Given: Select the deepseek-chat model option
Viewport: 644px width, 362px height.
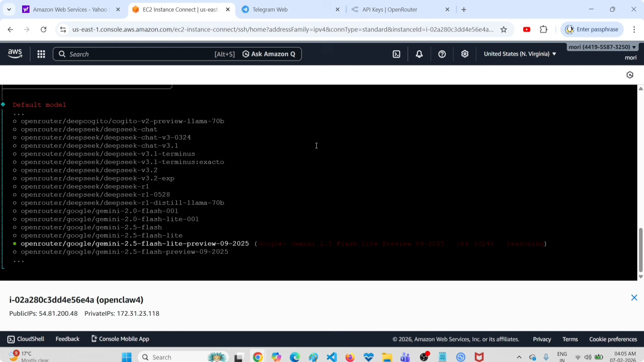Looking at the screenshot, I should click(x=15, y=129).
